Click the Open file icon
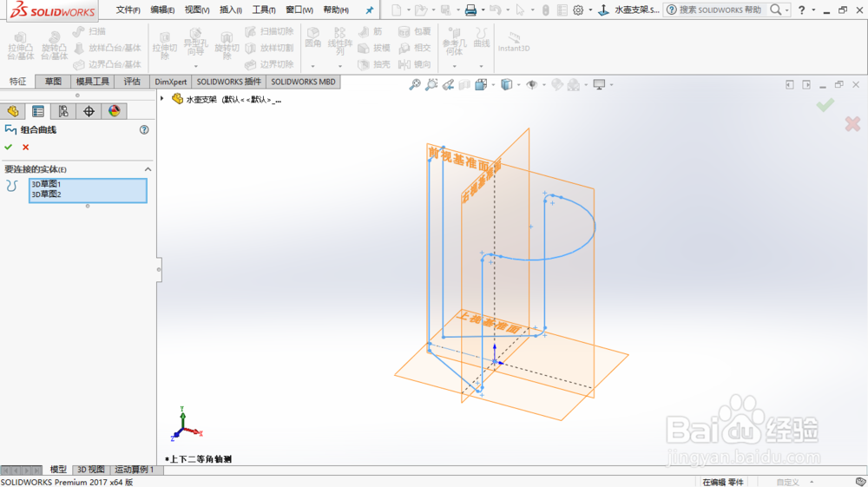Screen dimensions: 868x487 pos(421,10)
